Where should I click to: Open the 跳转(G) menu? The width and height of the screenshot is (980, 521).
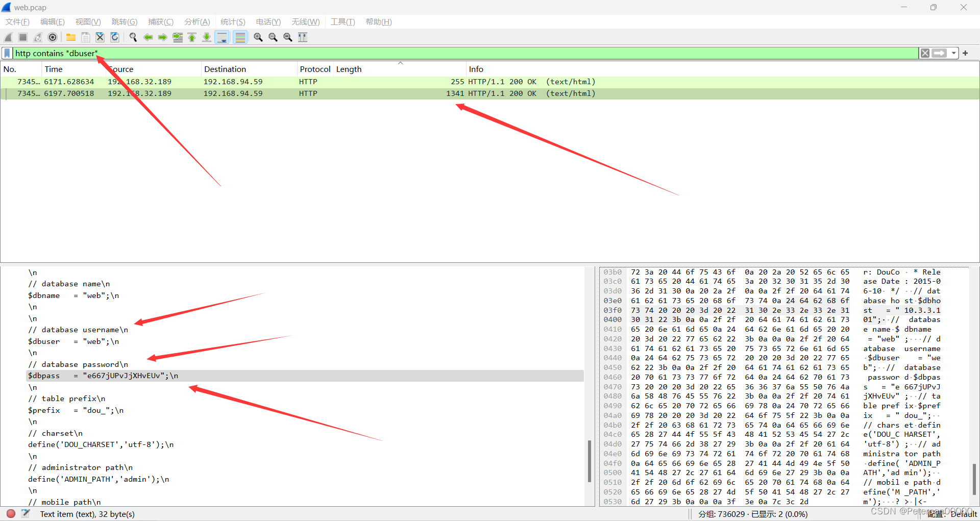[x=125, y=22]
